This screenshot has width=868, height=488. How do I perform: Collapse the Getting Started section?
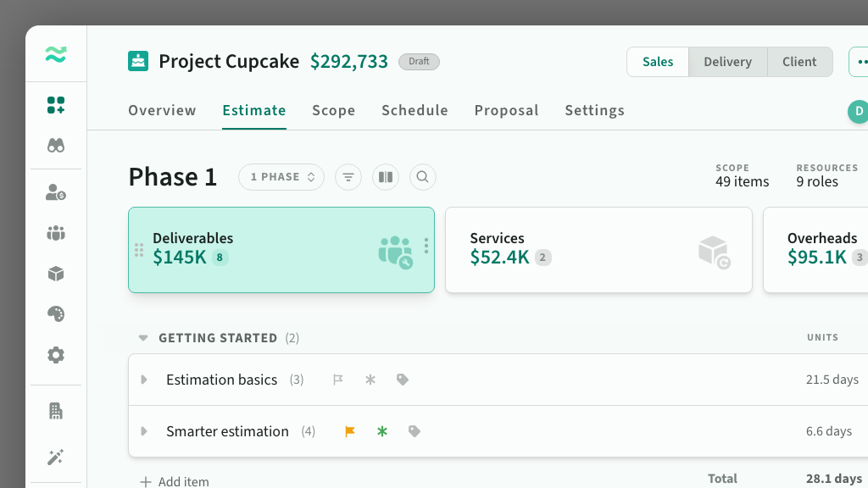click(143, 338)
